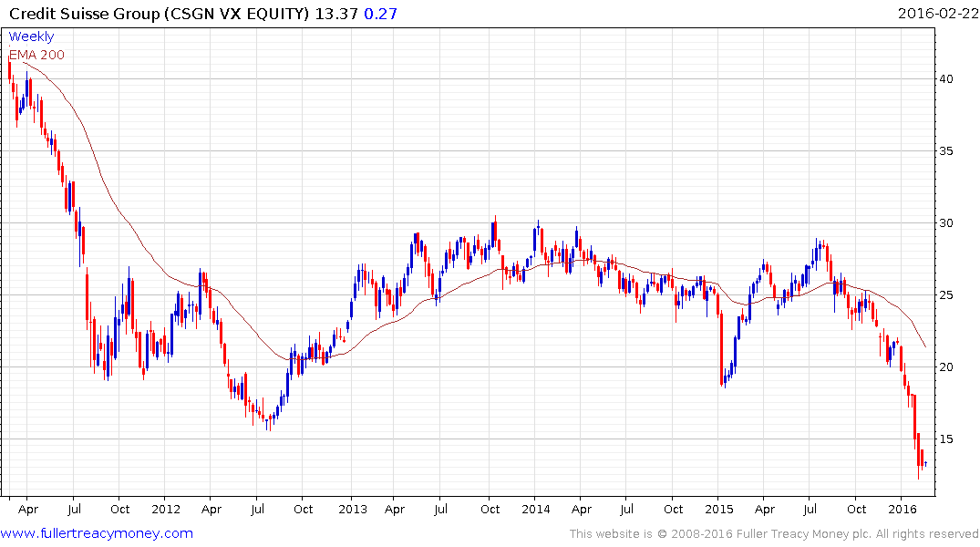Select the change value 0.27
980x547 pixels.
380,14
